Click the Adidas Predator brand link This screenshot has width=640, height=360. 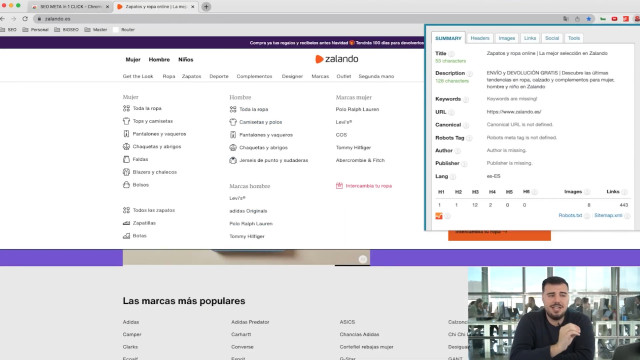pyautogui.click(x=250, y=322)
